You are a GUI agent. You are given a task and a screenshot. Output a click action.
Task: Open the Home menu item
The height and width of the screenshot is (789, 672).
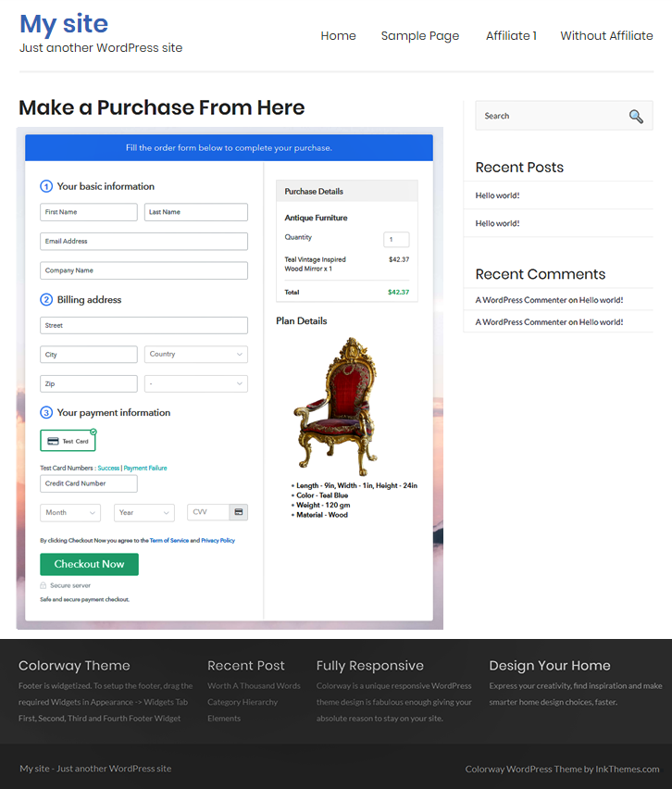pos(338,36)
